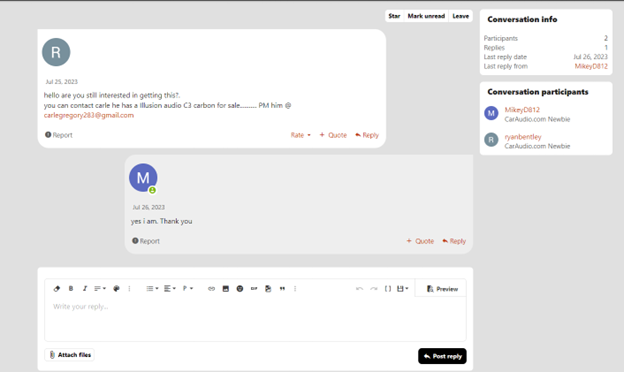
Task: Open the text color palette
Action: [x=116, y=288]
